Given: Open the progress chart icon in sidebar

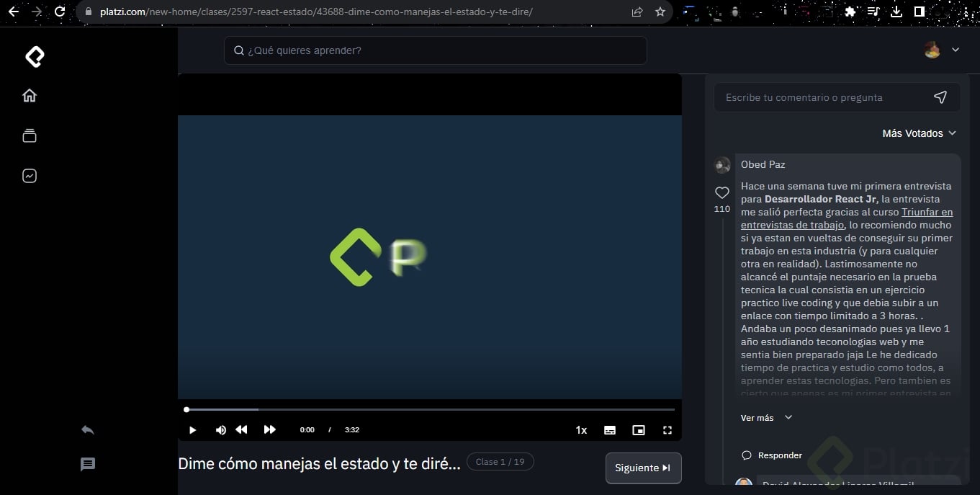Looking at the screenshot, I should coord(30,176).
